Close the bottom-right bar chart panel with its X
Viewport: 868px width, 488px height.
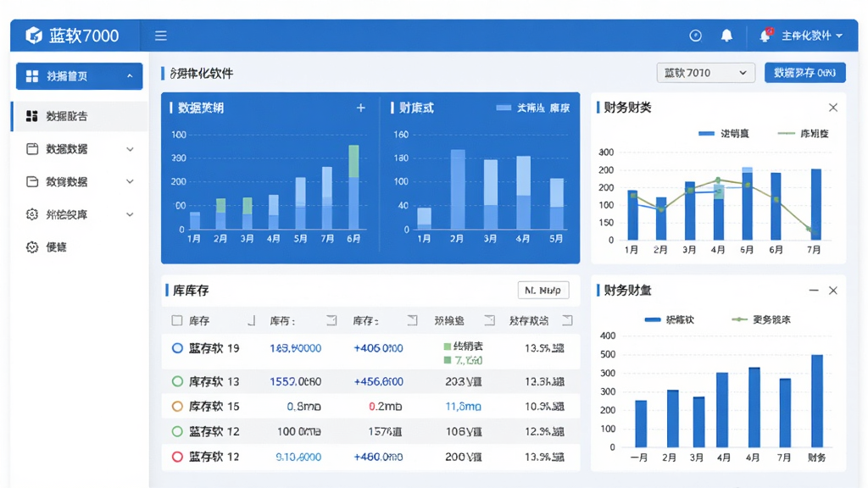832,291
